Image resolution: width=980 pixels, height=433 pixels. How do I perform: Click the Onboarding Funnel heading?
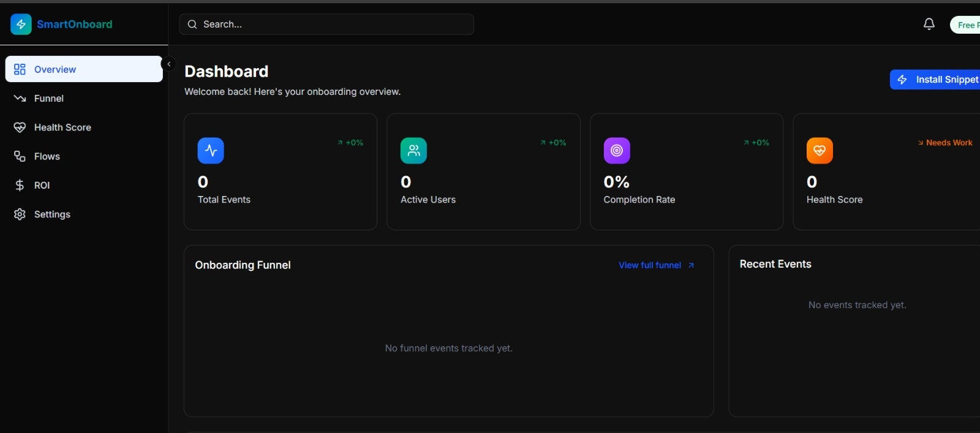[243, 265]
